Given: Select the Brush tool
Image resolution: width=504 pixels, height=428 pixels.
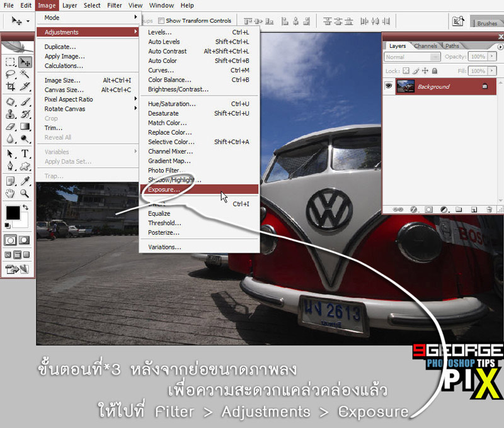Looking at the screenshot, I should pyautogui.click(x=25, y=102).
